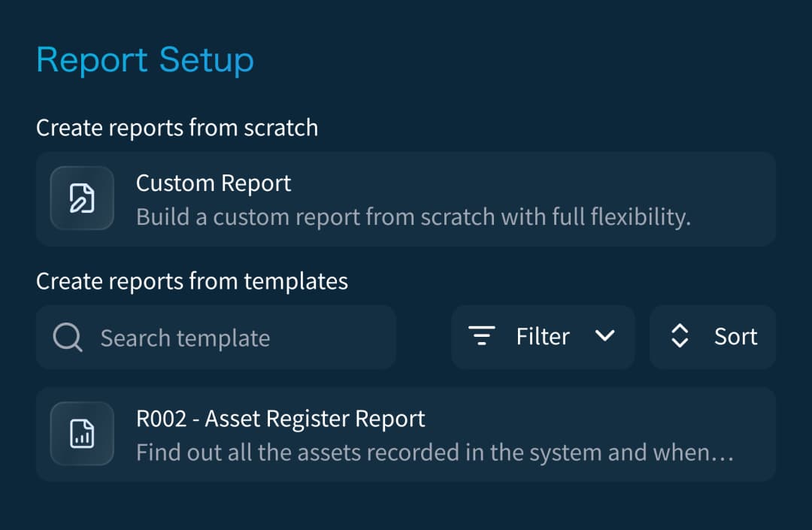
Task: Click the "Search template" placeholder text
Action: tap(185, 338)
